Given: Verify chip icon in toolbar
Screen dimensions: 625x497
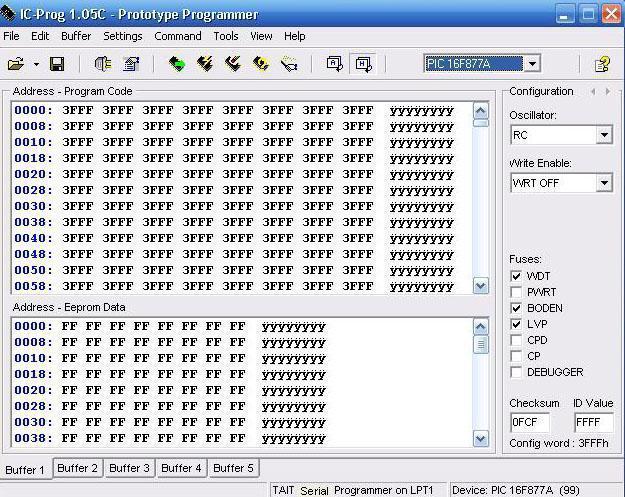Looking at the screenshot, I should pos(289,64).
